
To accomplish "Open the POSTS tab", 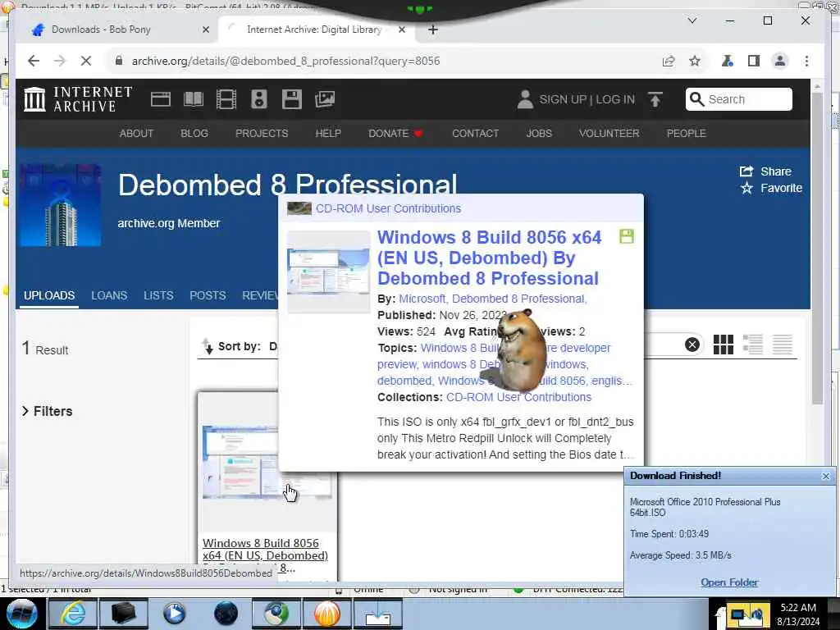I will (x=208, y=295).
